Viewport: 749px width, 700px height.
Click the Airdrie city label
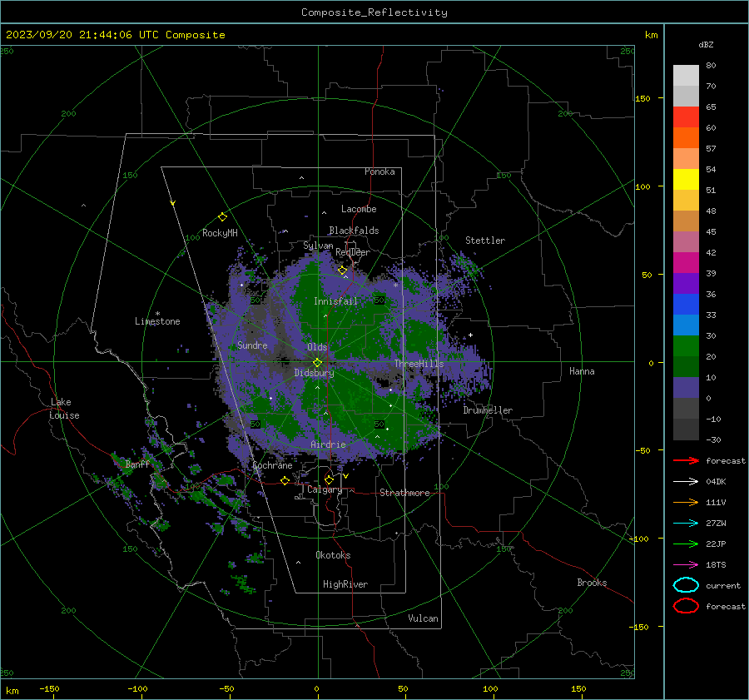tap(328, 444)
